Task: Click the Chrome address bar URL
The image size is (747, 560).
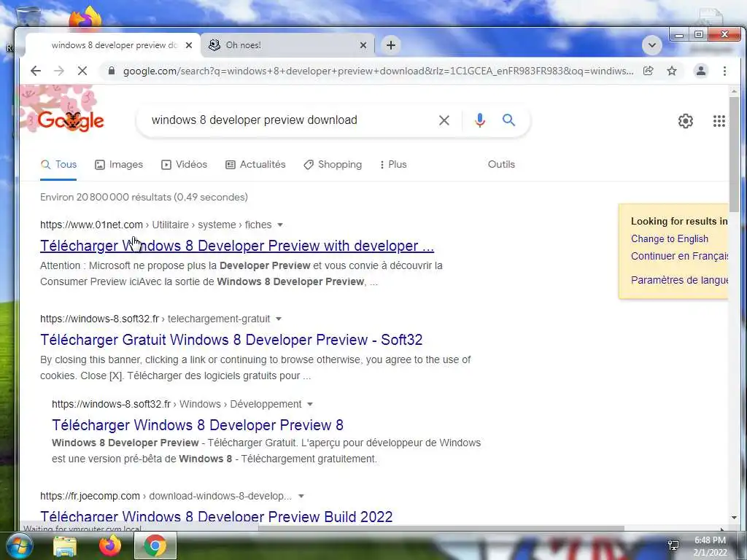Action: (378, 71)
